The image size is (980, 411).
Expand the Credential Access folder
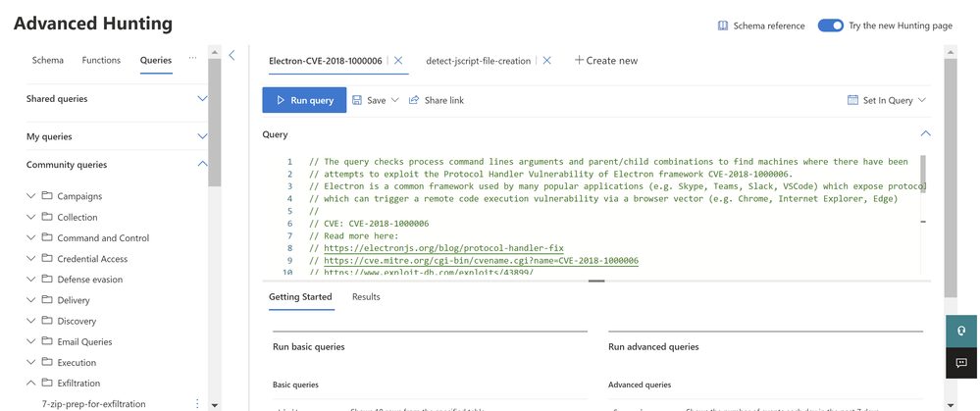31,259
